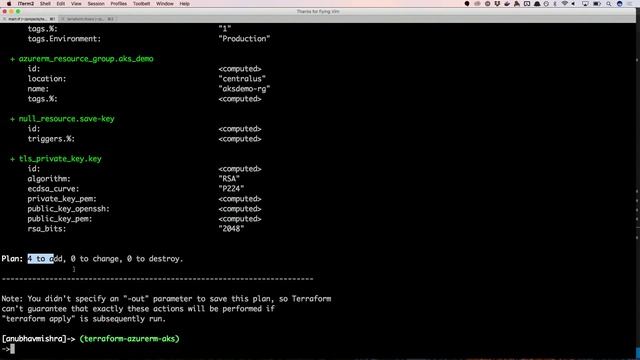Open the Profiles menu
The height and width of the screenshot is (360, 640).
point(118,4)
